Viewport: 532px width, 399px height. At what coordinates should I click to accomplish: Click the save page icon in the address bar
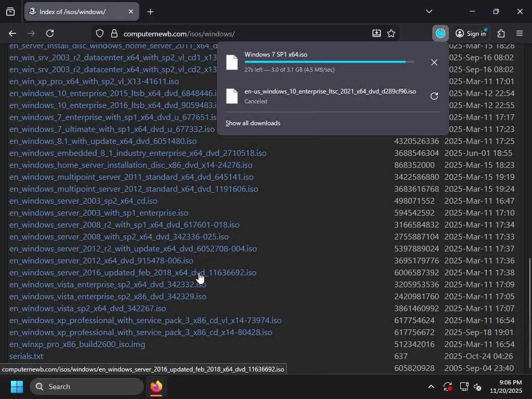pos(376,33)
